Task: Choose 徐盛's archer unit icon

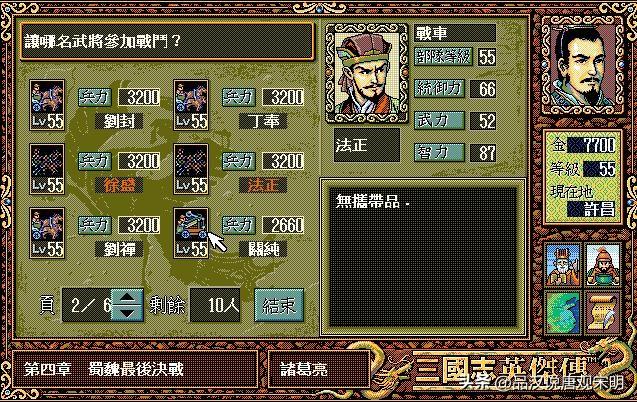Action: point(47,169)
